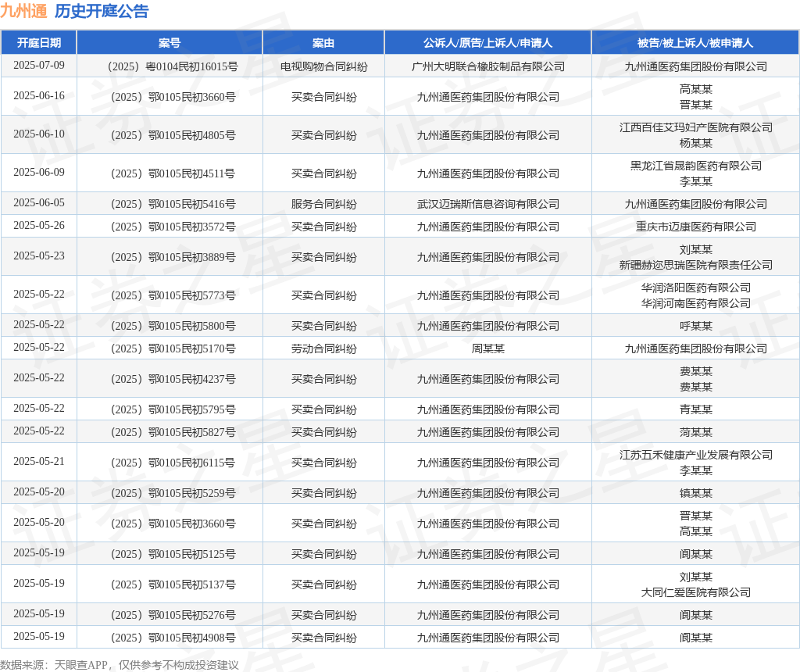Click 劳动合同纠纷 cell

tap(324, 349)
